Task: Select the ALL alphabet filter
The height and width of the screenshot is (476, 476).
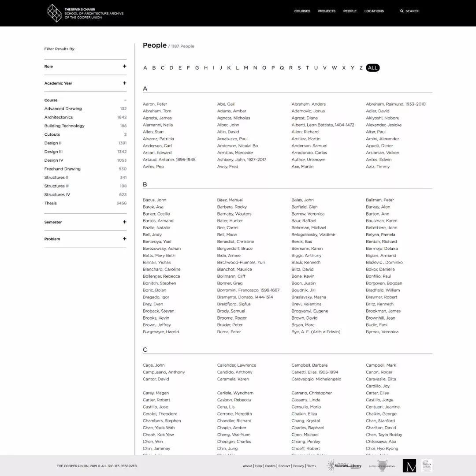Action: click(x=372, y=68)
